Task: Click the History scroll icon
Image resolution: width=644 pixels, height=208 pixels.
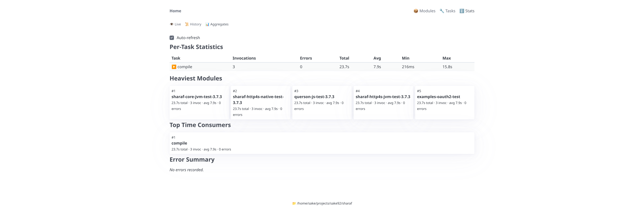Action: (x=187, y=24)
